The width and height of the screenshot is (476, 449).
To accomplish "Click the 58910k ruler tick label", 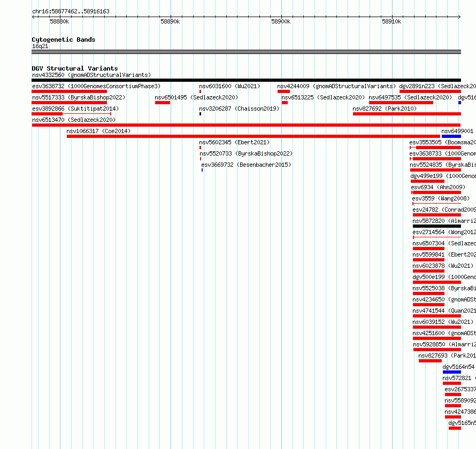I will [391, 21].
